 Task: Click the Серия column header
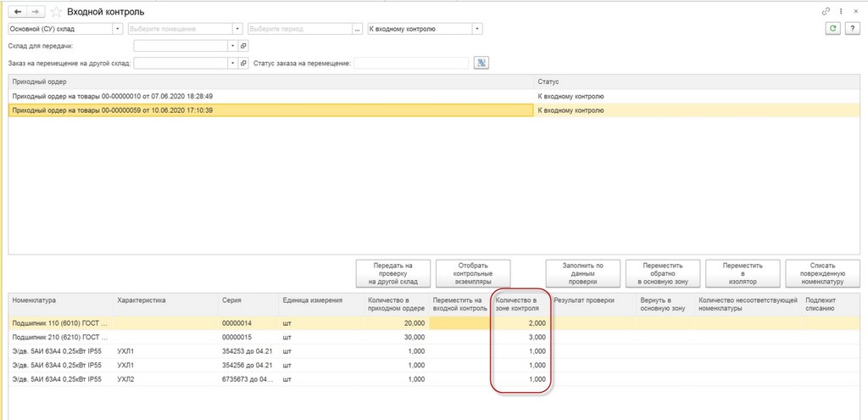click(248, 305)
